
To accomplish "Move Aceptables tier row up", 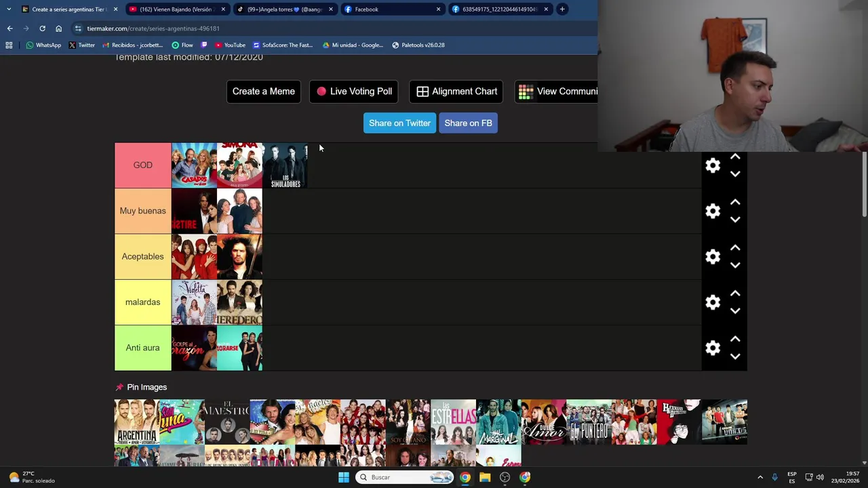I will pyautogui.click(x=735, y=248).
